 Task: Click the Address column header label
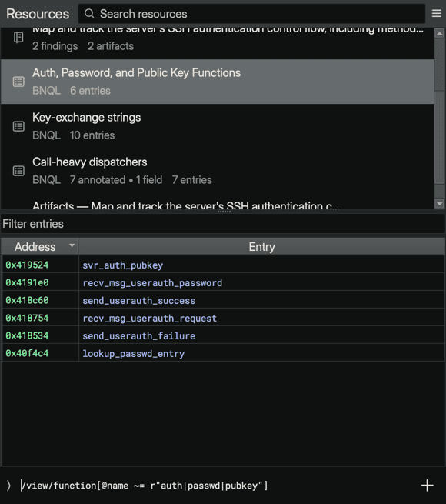click(35, 246)
